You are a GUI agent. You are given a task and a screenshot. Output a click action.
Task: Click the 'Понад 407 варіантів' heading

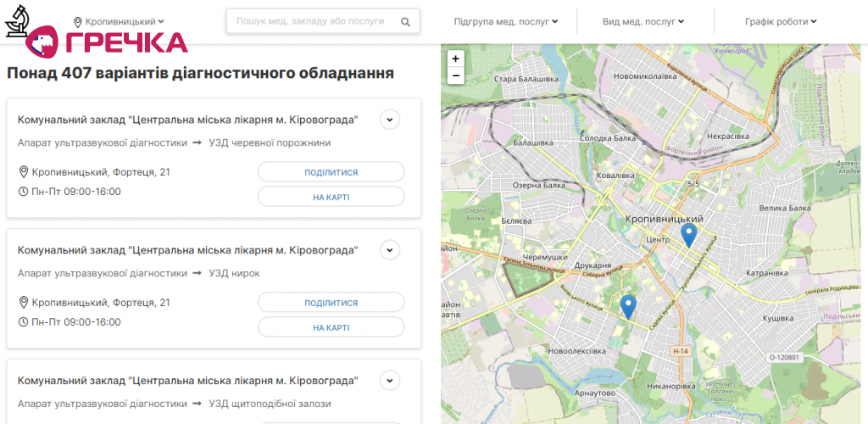pos(200,74)
